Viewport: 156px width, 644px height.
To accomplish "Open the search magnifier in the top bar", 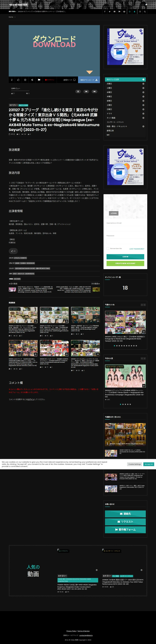I will [145, 11].
